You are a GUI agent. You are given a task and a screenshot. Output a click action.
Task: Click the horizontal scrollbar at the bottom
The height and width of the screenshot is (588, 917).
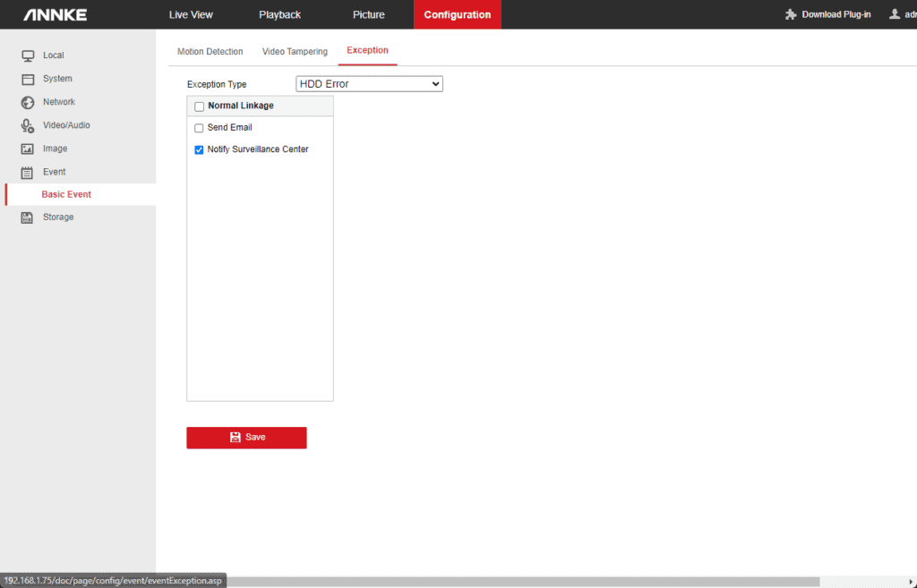click(519, 581)
